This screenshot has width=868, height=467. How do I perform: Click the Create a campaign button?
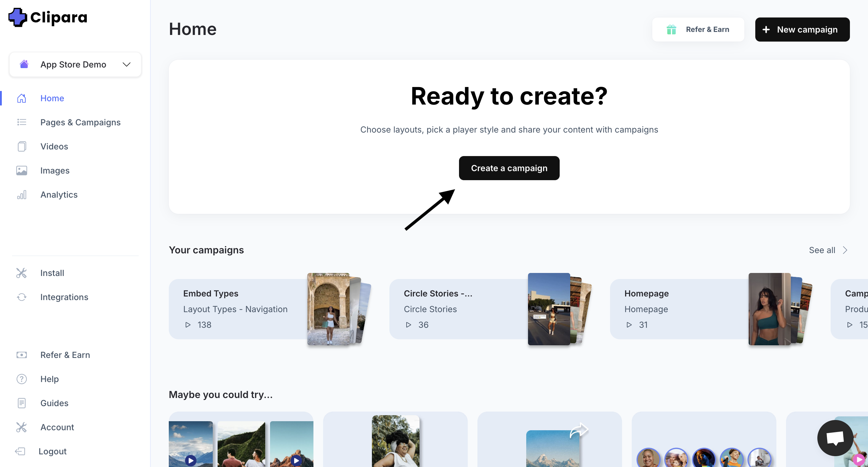(x=509, y=168)
